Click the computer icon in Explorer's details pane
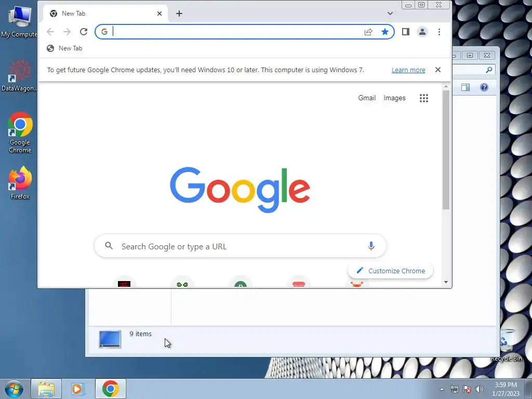Screen dimensions: 532x399 click(x=110, y=339)
